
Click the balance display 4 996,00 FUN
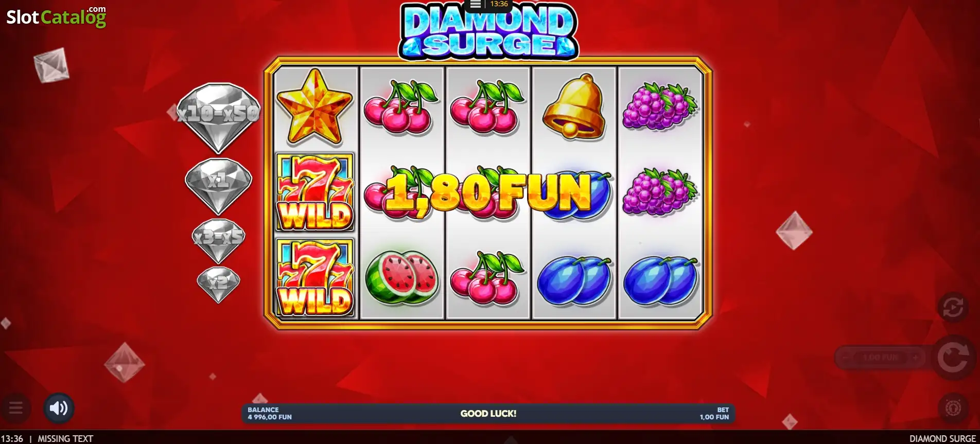coord(270,414)
